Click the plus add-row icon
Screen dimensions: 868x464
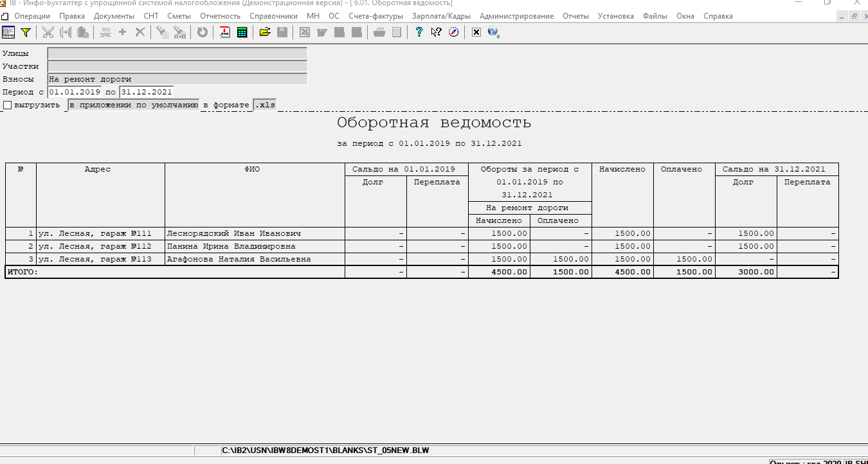coord(123,31)
